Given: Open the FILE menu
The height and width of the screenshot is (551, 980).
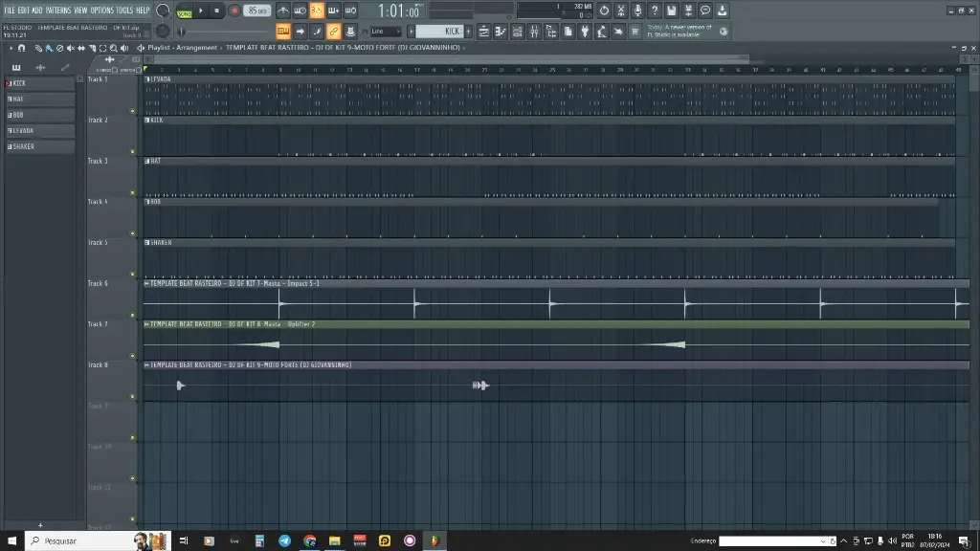Looking at the screenshot, I should tap(10, 10).
